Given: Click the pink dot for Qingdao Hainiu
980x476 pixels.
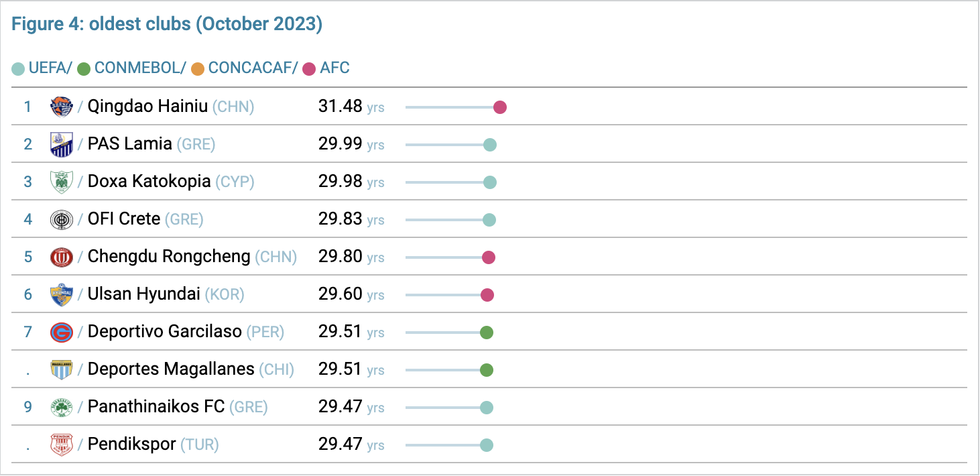Looking at the screenshot, I should (499, 107).
